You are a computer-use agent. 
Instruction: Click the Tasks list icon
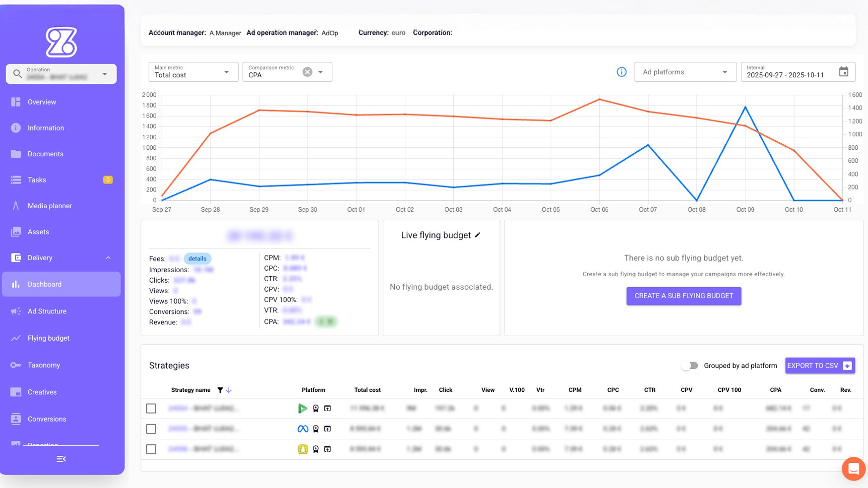tap(16, 180)
